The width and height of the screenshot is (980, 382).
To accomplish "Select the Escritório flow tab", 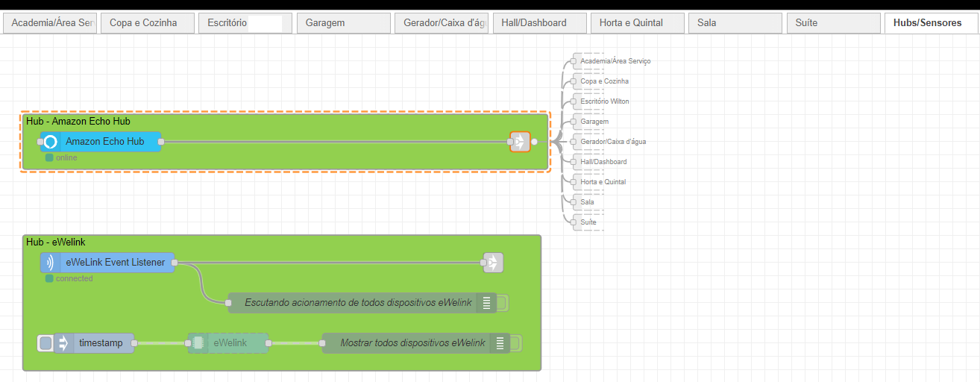I will (x=245, y=23).
